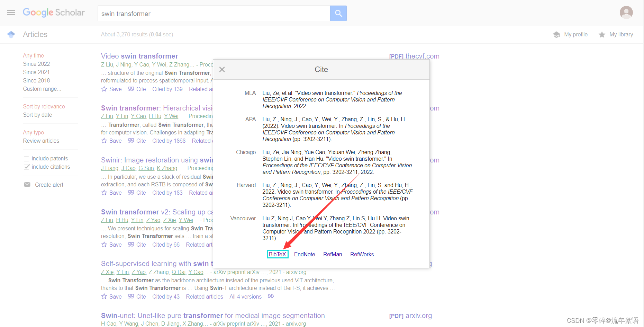Click the Save star for Self-supervised learning result
The height and width of the screenshot is (327, 644).
pos(104,297)
